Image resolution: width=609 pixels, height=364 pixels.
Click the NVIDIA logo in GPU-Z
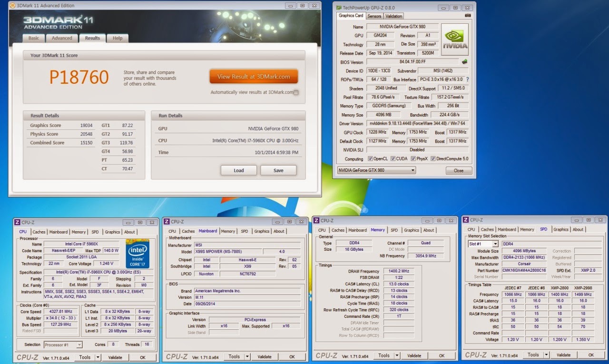pyautogui.click(x=455, y=40)
